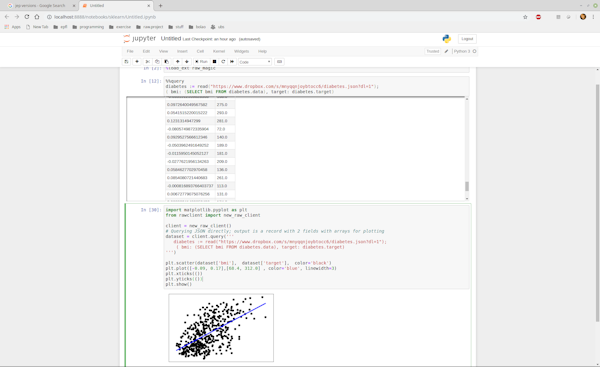Open the File menu

[130, 51]
